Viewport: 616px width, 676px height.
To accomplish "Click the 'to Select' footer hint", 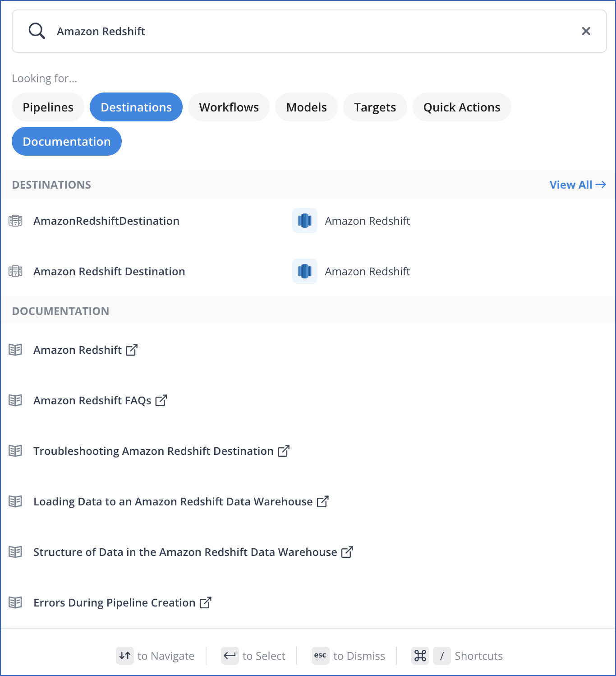I will click(x=264, y=656).
